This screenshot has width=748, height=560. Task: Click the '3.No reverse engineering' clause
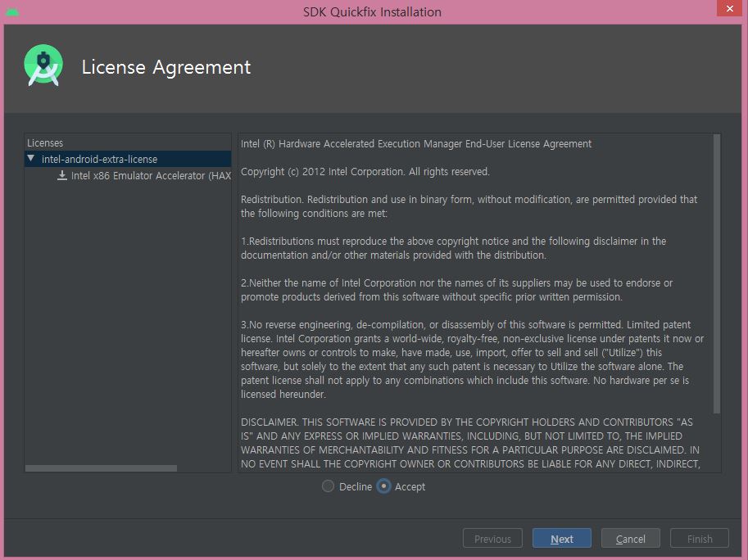472,359
